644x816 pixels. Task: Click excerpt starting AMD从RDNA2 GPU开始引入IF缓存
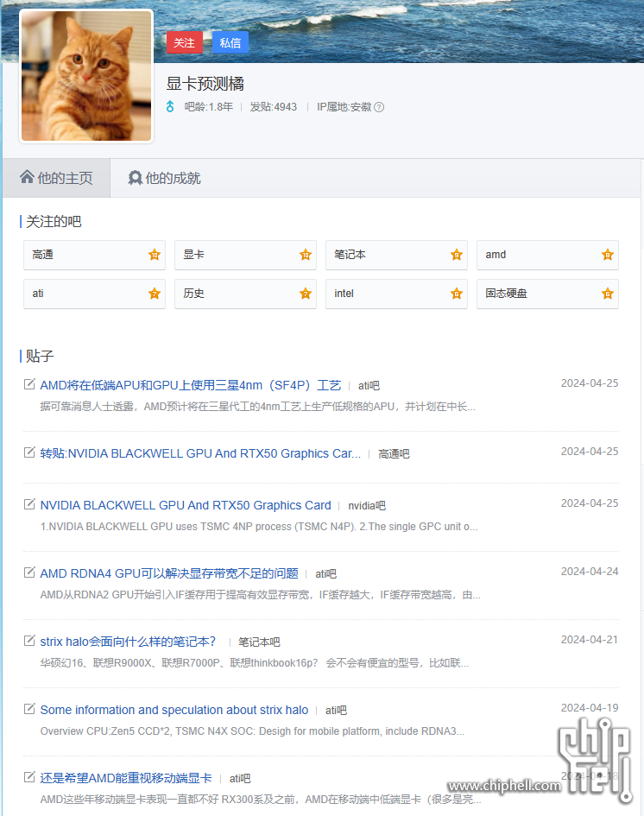click(260, 595)
